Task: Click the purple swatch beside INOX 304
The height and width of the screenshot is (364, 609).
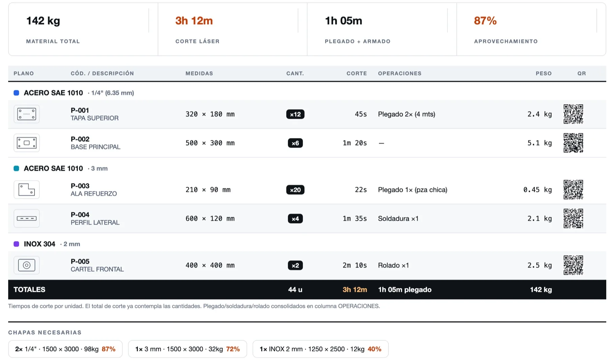Action: pos(16,244)
